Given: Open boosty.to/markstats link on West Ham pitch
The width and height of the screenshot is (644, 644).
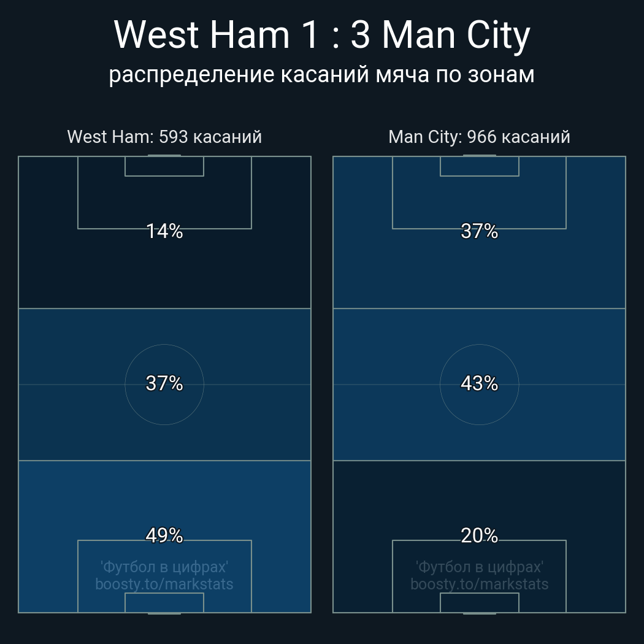Looking at the screenshot, I should tap(164, 585).
